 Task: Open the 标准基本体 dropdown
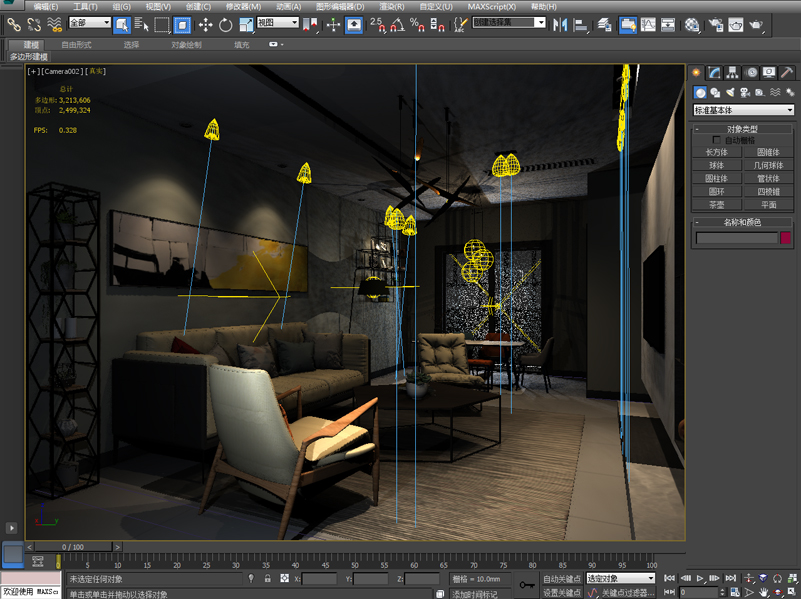tap(743, 110)
